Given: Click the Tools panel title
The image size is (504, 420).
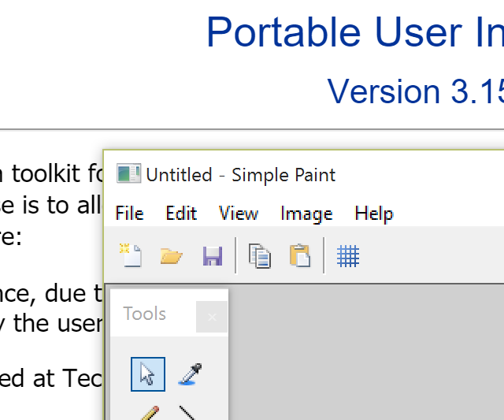Looking at the screenshot, I should pos(144,314).
